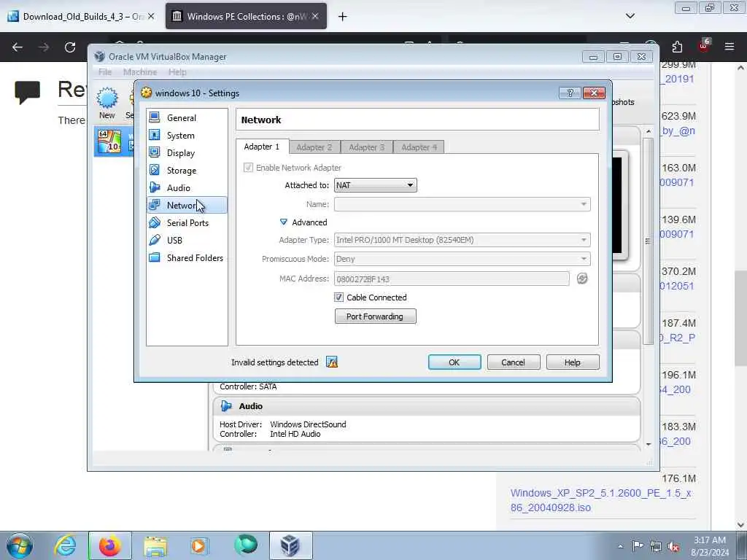
Task: Click the invalid settings warning icon
Action: tap(332, 362)
